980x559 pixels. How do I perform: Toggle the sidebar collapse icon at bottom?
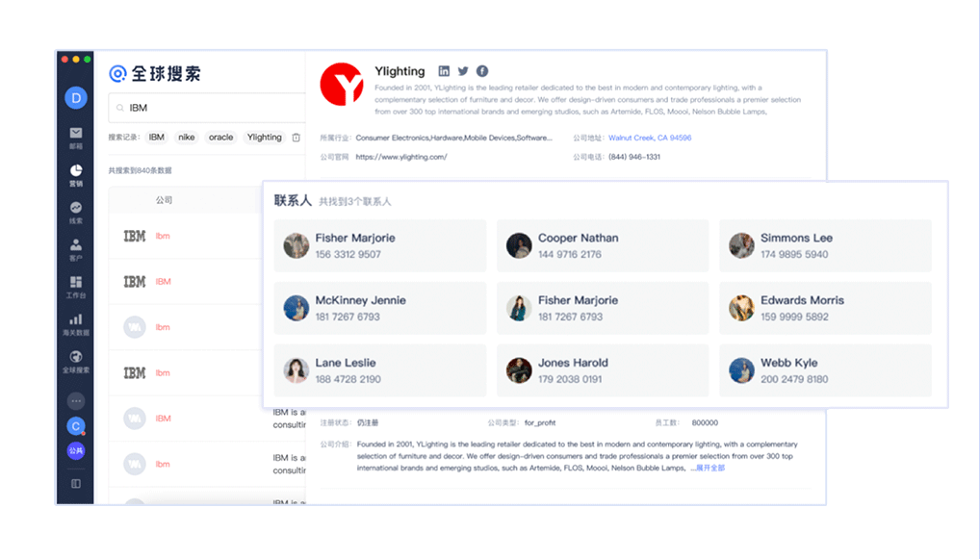(75, 483)
